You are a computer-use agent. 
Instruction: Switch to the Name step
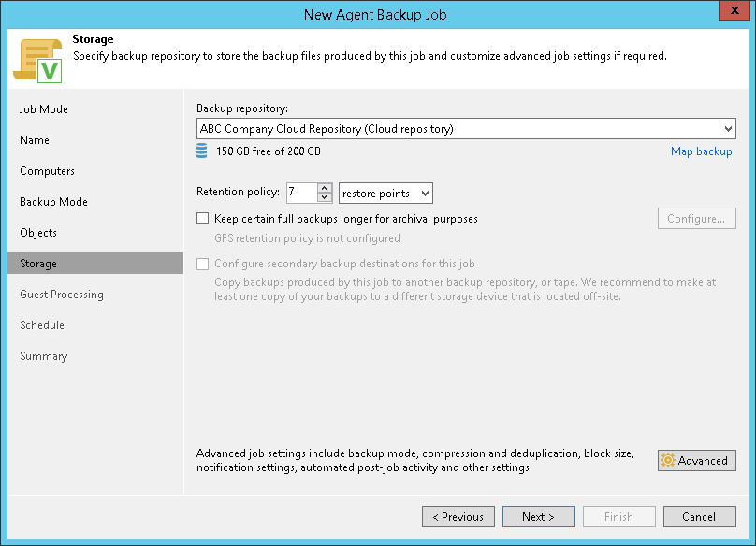[35, 140]
